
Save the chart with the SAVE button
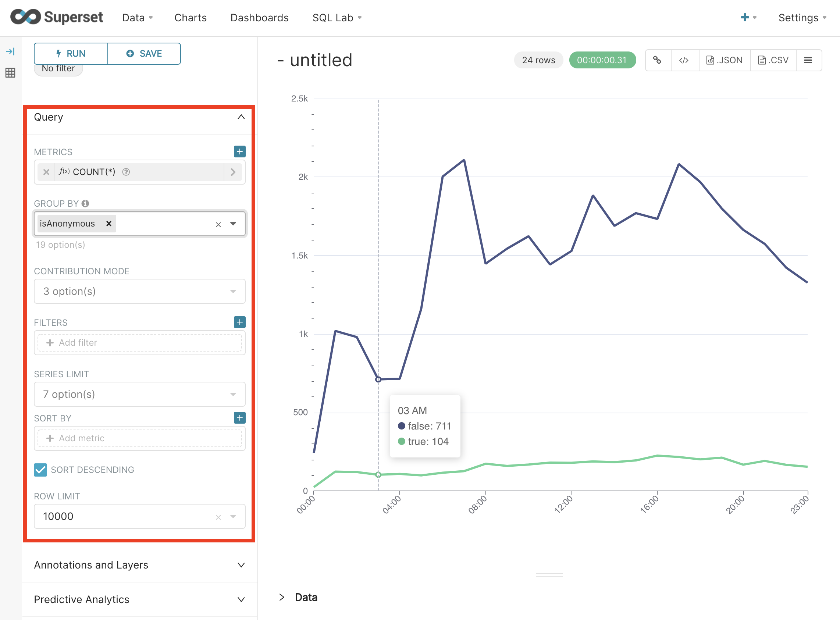(x=144, y=53)
